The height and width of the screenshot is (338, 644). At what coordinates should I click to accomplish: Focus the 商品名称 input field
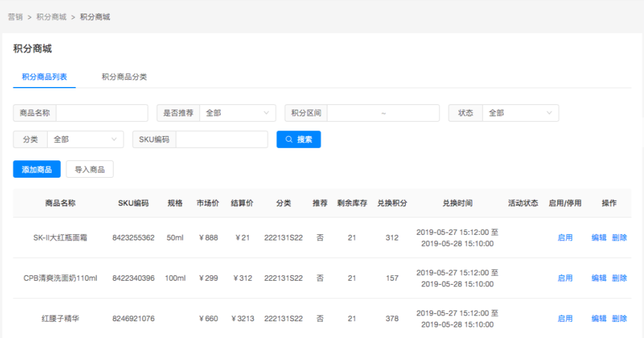pos(102,113)
